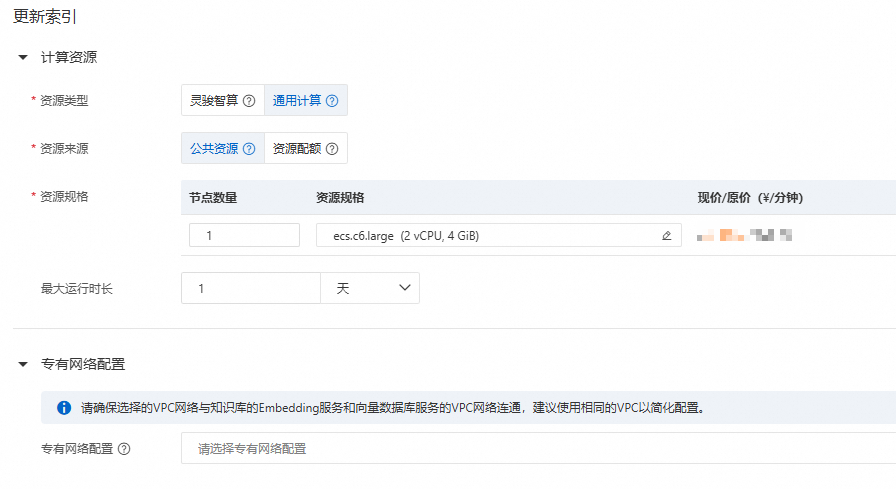Select the 通用计算 resource type
Image resolution: width=896 pixels, height=489 pixels.
click(306, 101)
